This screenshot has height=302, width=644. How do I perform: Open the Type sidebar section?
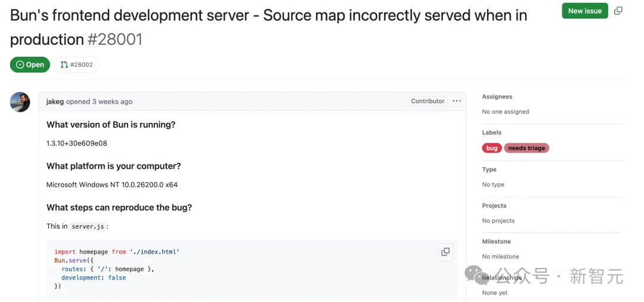pos(490,170)
